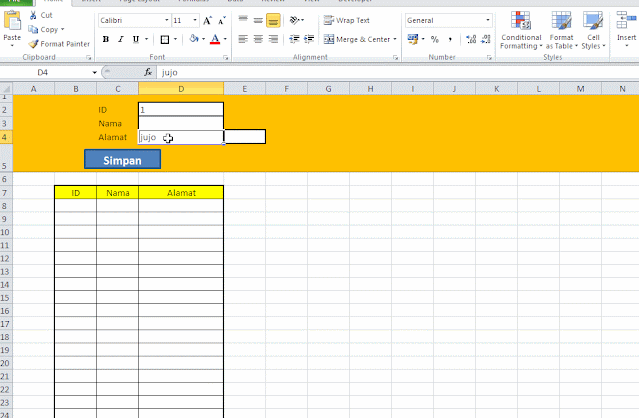Set Top Align vertical alignment
Viewport: 639px width, 418px height.
[243, 20]
